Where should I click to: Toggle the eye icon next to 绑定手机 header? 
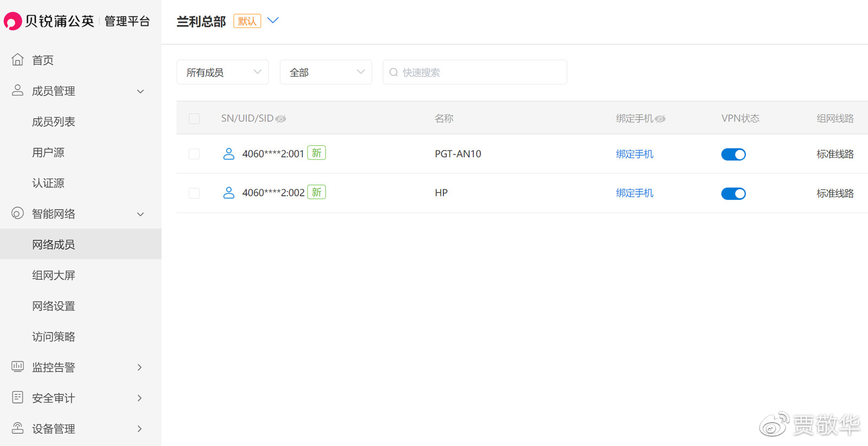[660, 119]
